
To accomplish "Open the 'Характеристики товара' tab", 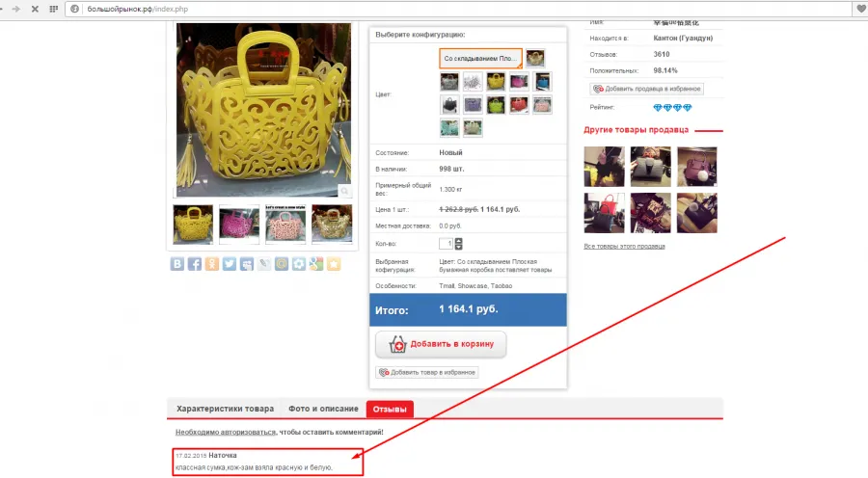I will (x=225, y=409).
